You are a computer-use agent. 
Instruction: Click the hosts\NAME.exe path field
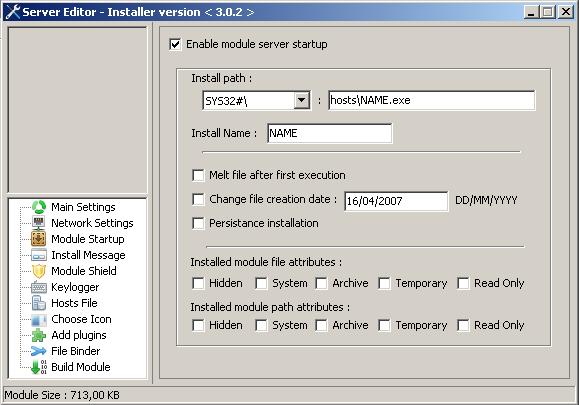point(431,100)
